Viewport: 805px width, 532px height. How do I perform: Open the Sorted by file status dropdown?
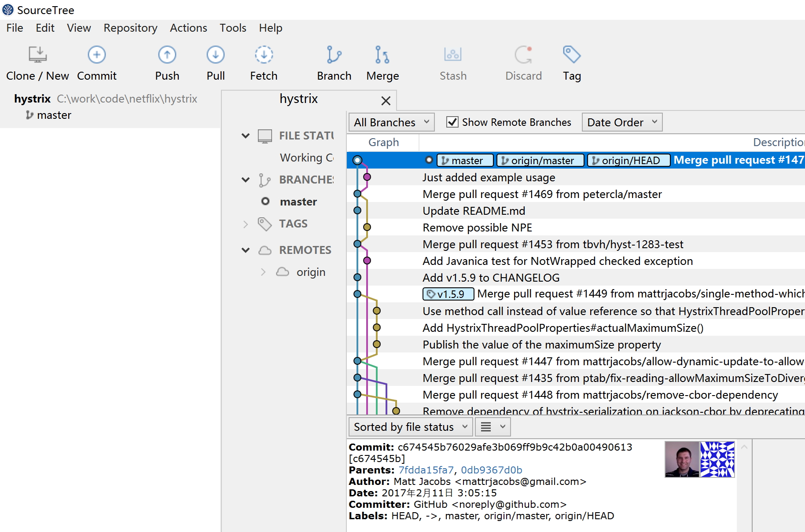410,427
